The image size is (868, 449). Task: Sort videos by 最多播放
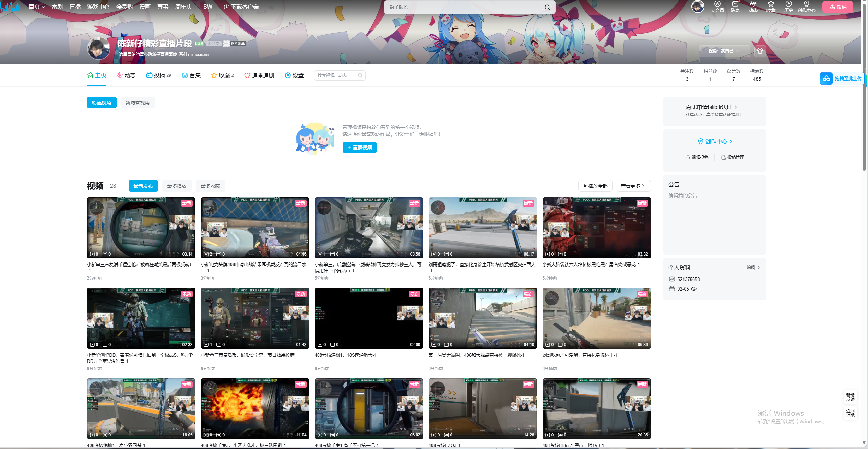tap(177, 186)
